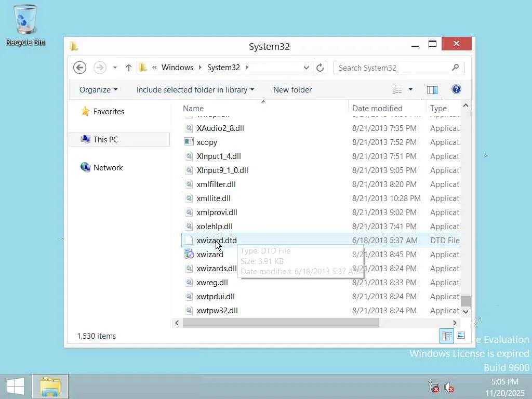Select the xmlfilter.dll file icon
Viewport: 532px width, 399px height.
tap(189, 184)
